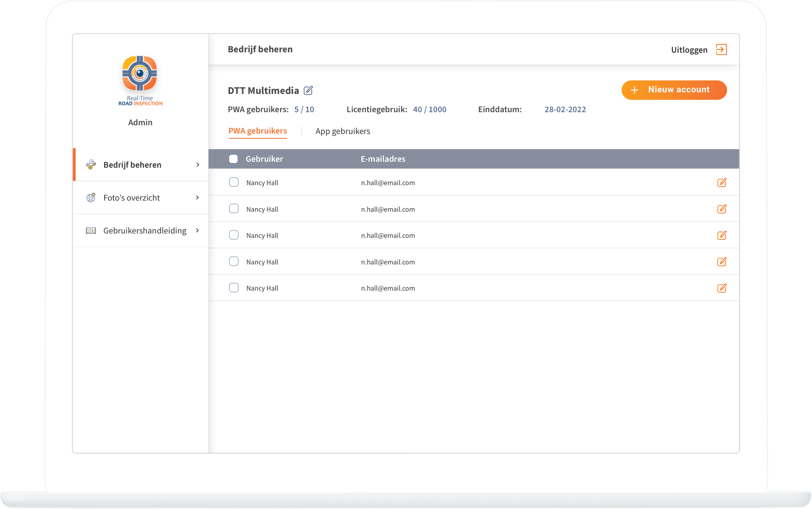Click the Licentiegebruik value 40 / 1000

[x=430, y=109]
